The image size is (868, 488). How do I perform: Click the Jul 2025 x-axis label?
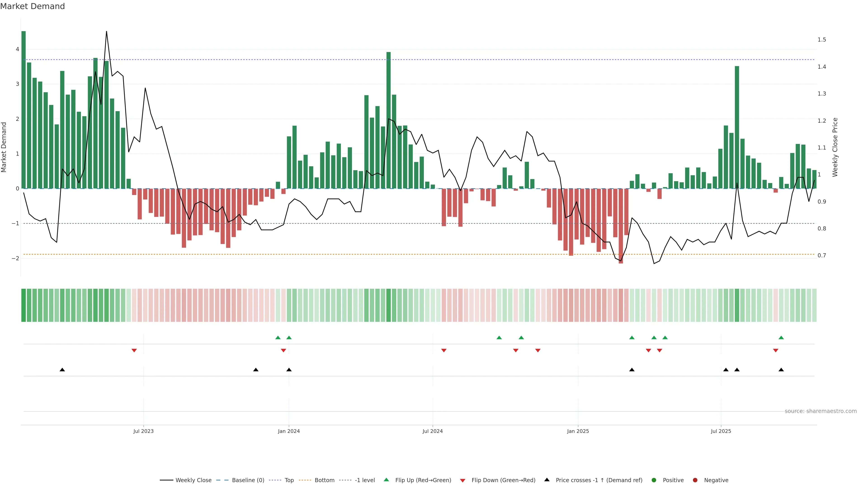pos(721,431)
